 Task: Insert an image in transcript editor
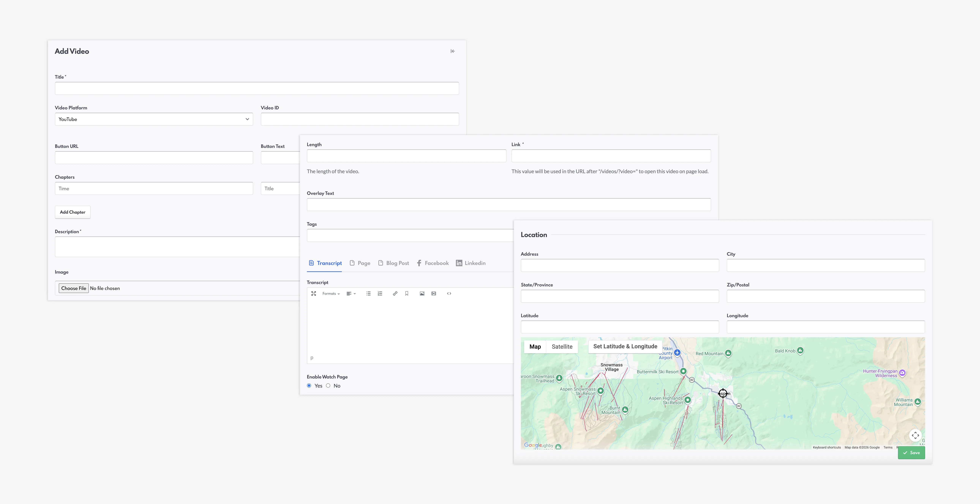(422, 294)
